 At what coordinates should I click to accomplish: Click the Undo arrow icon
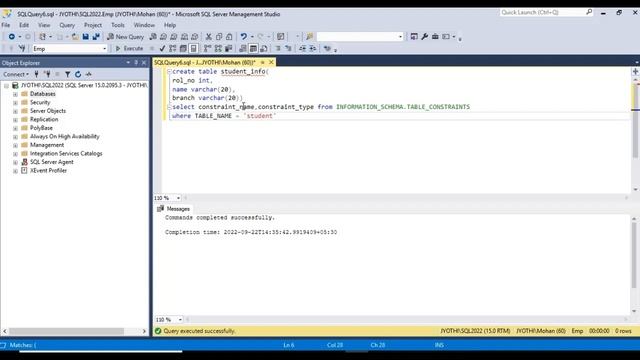coord(244,37)
